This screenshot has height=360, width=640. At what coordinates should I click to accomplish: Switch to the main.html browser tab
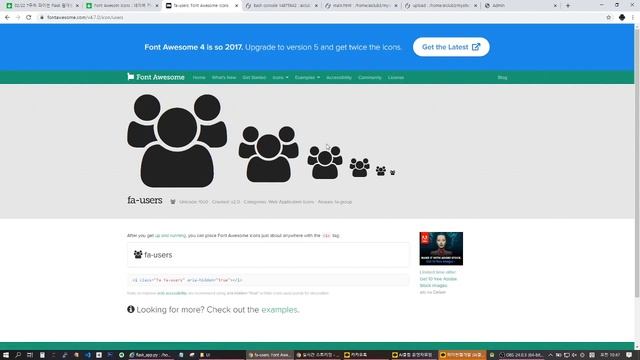pyautogui.click(x=361, y=6)
